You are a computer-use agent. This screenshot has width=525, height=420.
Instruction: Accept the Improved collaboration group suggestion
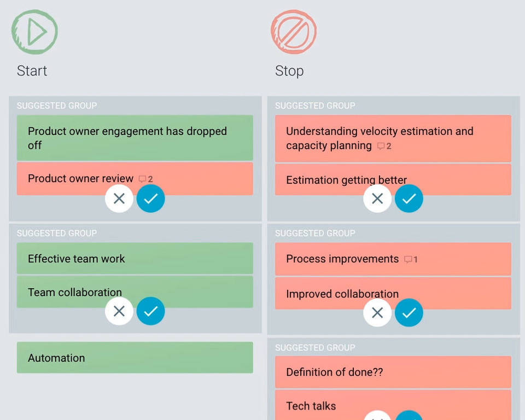(409, 313)
